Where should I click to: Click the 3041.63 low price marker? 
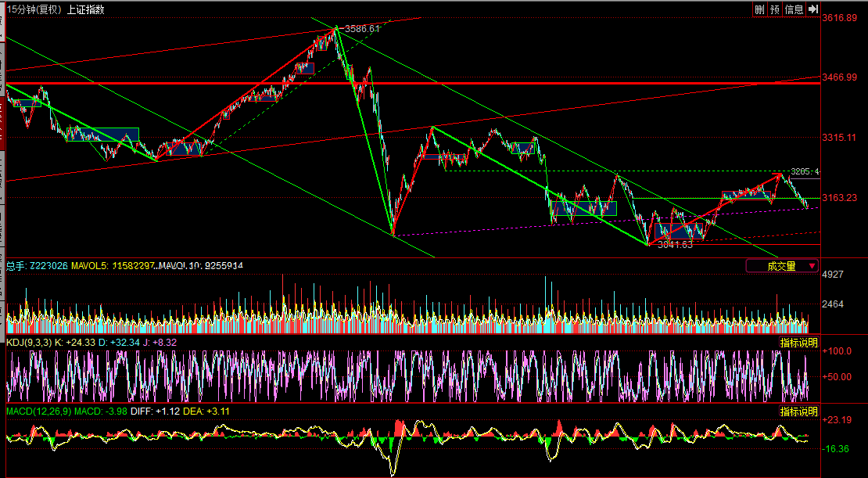[x=676, y=245]
